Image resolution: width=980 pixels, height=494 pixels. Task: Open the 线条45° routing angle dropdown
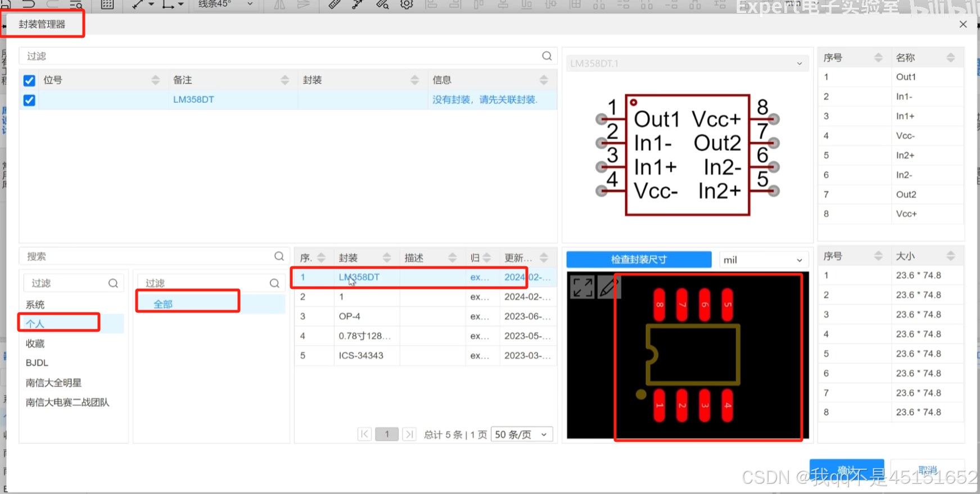(x=227, y=4)
